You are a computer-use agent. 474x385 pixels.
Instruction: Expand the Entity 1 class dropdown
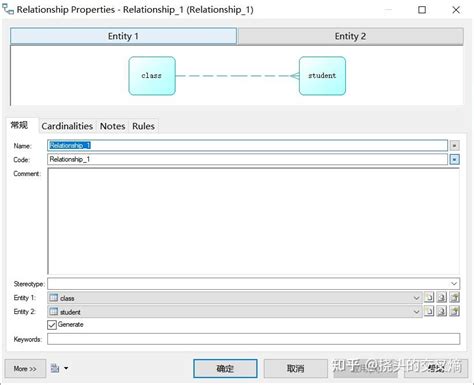(x=416, y=298)
